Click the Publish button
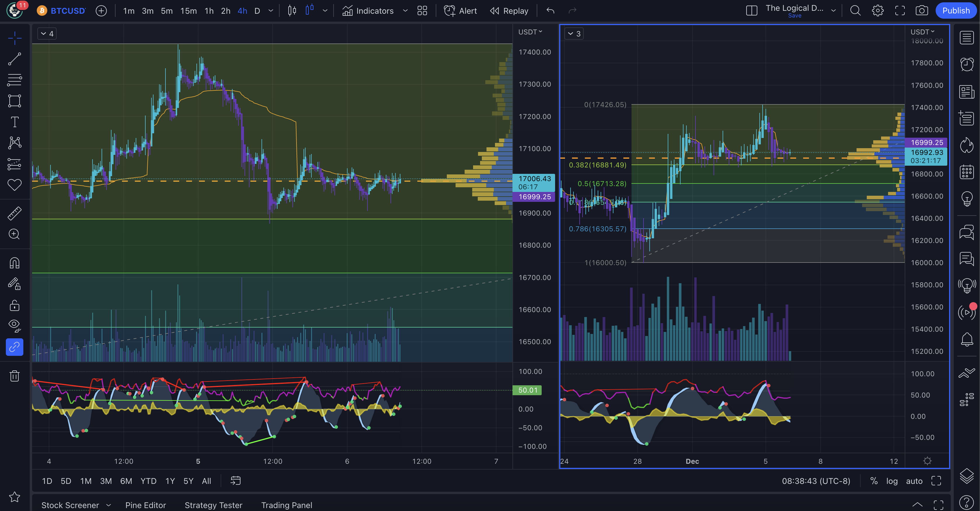980x511 pixels. point(956,10)
